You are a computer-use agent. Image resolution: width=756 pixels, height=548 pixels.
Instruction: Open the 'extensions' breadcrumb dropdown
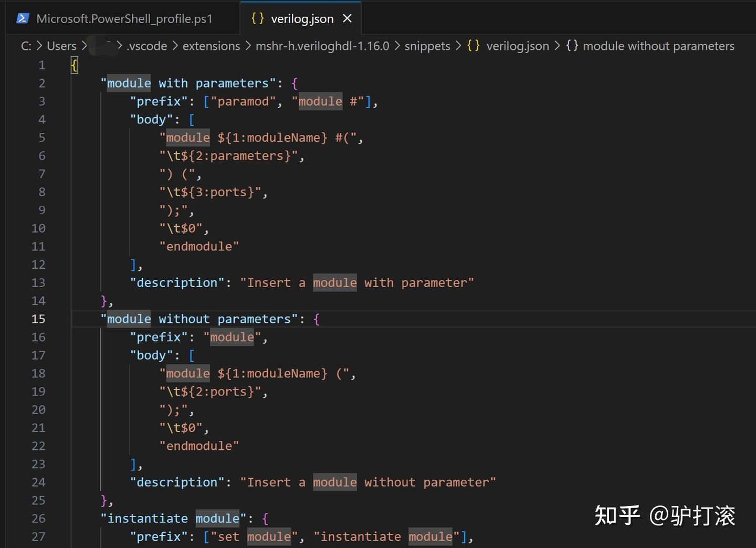pos(211,46)
